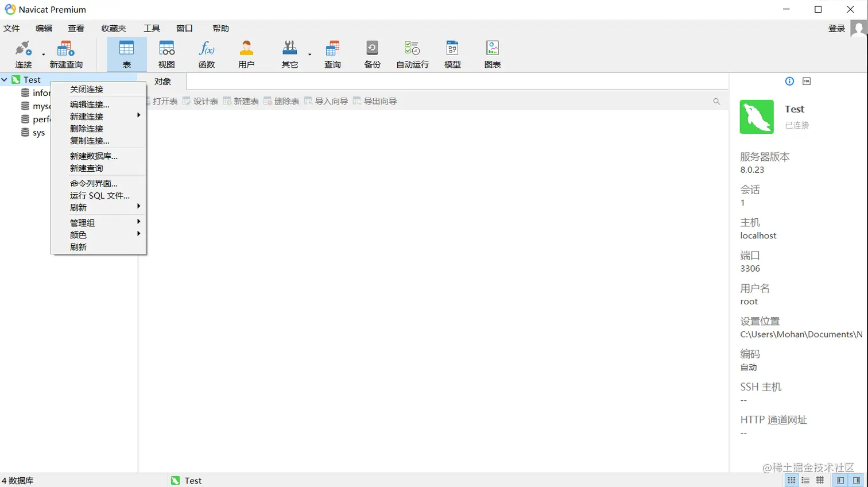This screenshot has width=868, height=487.
Task: Choose 新建数据库... in the context menu
Action: pos(98,156)
